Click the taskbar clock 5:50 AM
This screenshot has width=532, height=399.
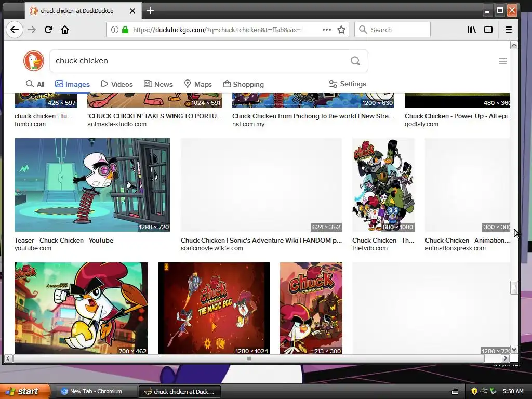513,391
